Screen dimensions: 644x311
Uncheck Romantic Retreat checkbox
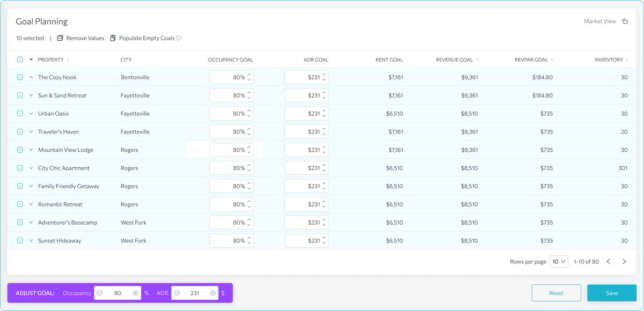tap(20, 204)
